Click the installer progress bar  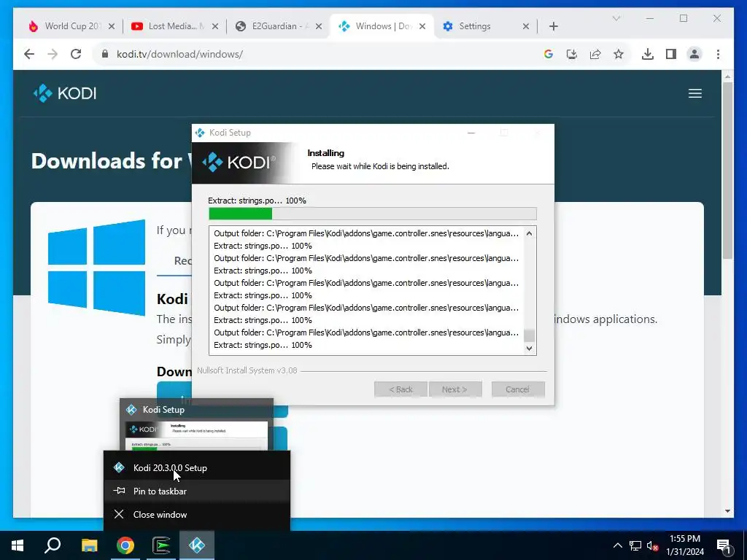pos(373,214)
